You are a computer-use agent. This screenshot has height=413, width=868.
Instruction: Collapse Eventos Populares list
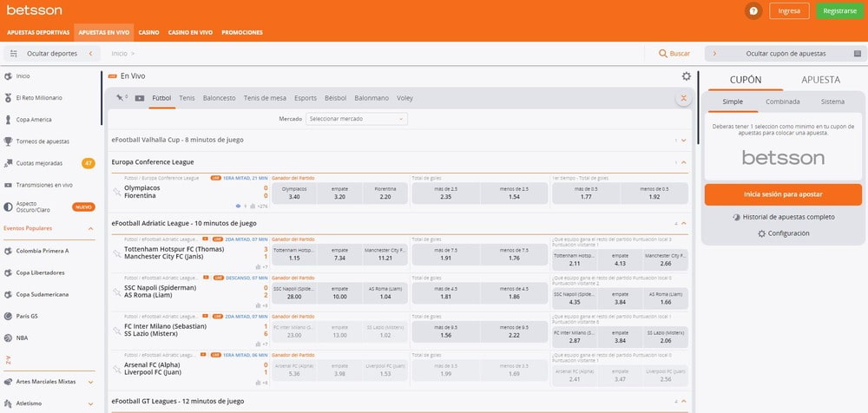coord(91,229)
